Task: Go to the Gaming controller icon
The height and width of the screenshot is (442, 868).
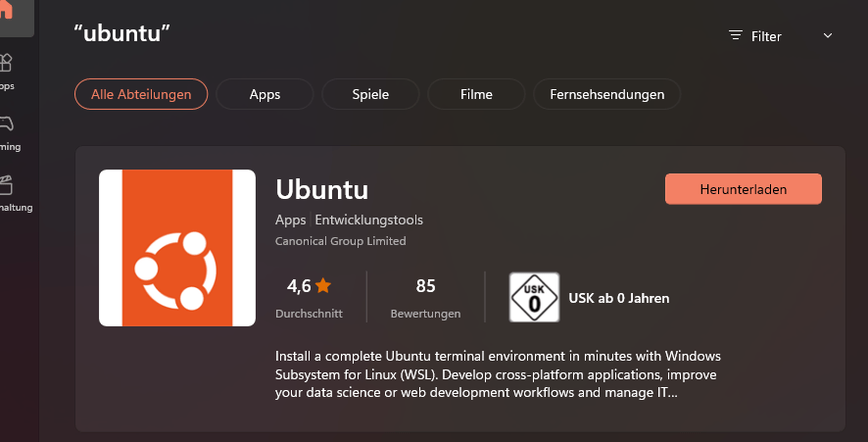Action: [7, 127]
